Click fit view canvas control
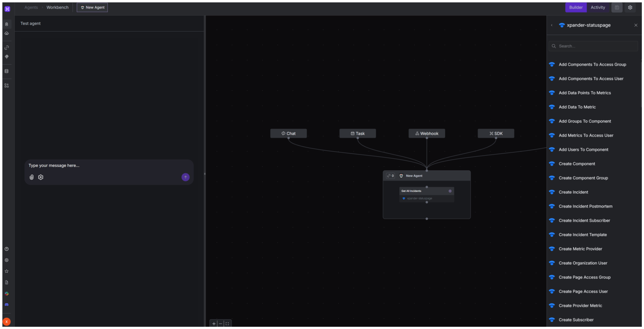This screenshot has height=329, width=644. pos(227,324)
